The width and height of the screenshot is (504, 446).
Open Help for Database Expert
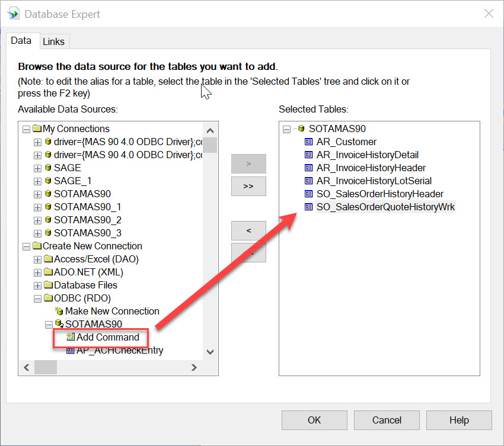pos(459,420)
